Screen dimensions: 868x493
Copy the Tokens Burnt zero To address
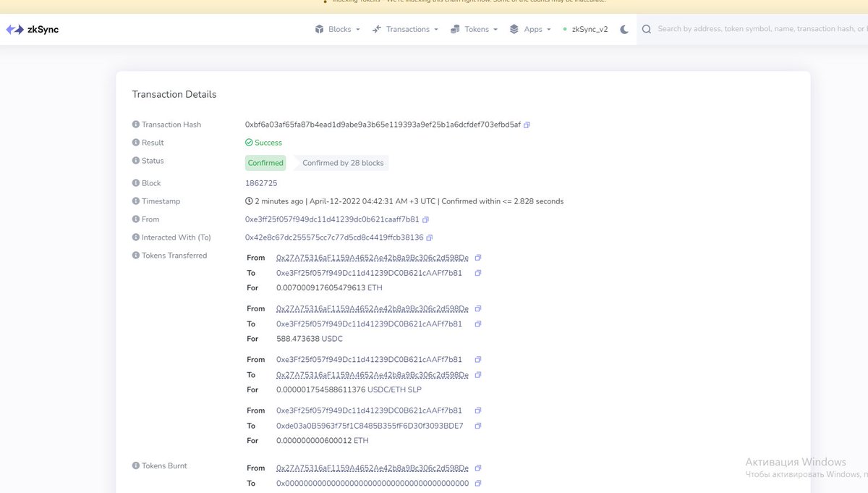point(477,483)
